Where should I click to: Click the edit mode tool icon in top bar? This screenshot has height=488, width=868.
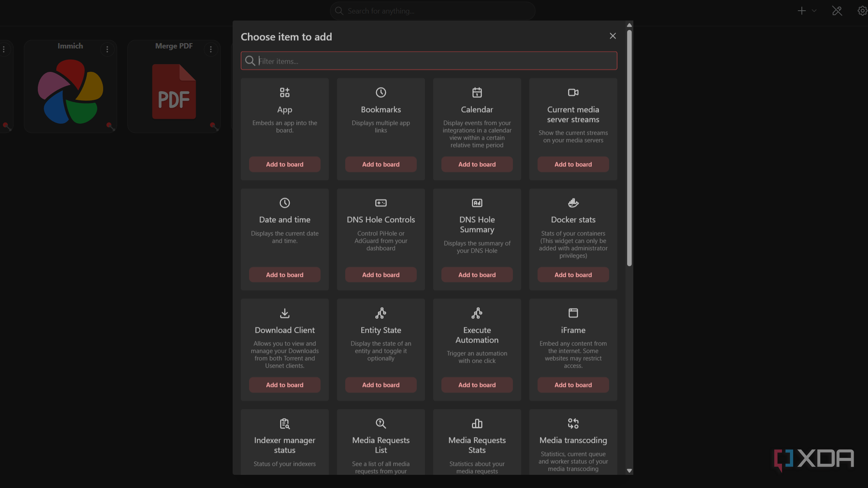(x=837, y=11)
